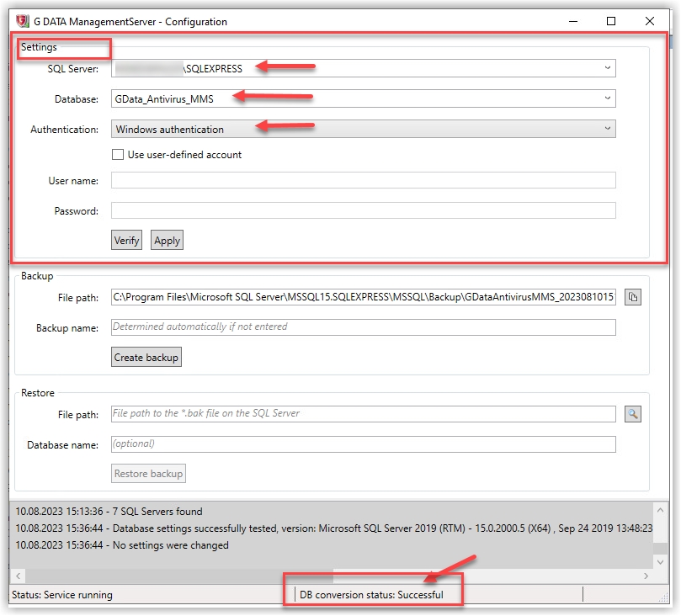
Task: Click the Database name optional field
Action: coord(363,444)
